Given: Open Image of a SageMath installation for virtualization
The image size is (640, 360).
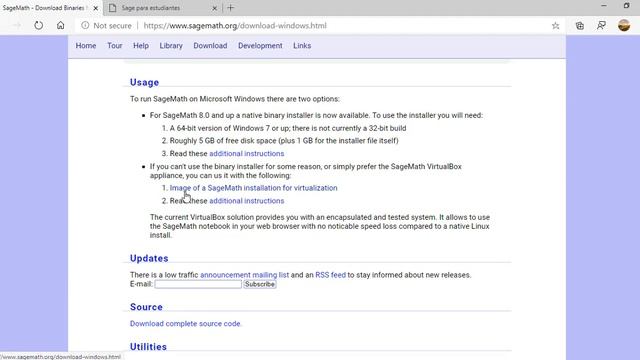Looking at the screenshot, I should click(x=253, y=188).
